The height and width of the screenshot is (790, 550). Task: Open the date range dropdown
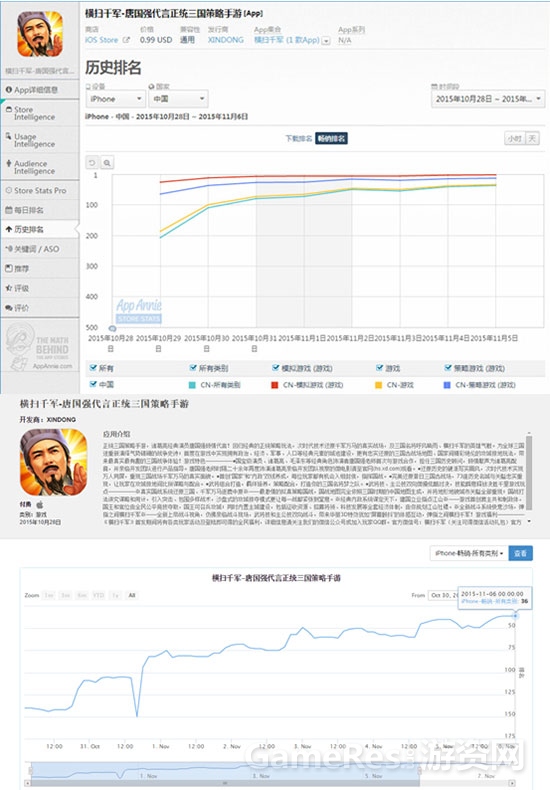tap(488, 99)
